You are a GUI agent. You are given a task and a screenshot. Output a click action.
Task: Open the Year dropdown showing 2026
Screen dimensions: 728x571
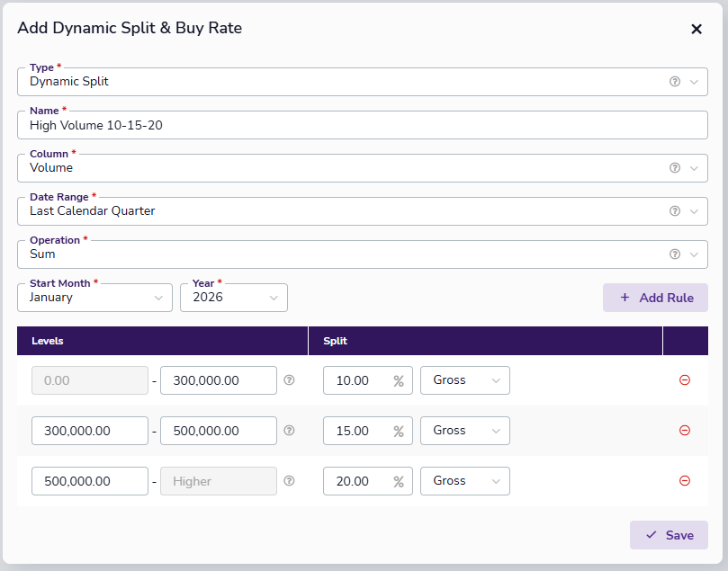pos(233,298)
